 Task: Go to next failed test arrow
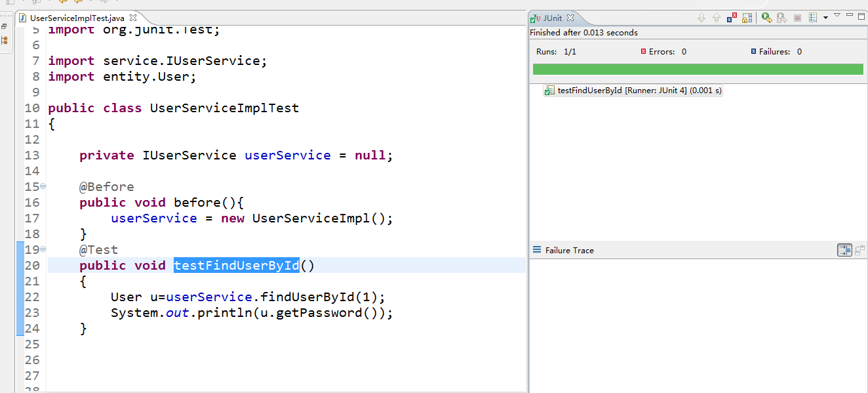(x=701, y=18)
